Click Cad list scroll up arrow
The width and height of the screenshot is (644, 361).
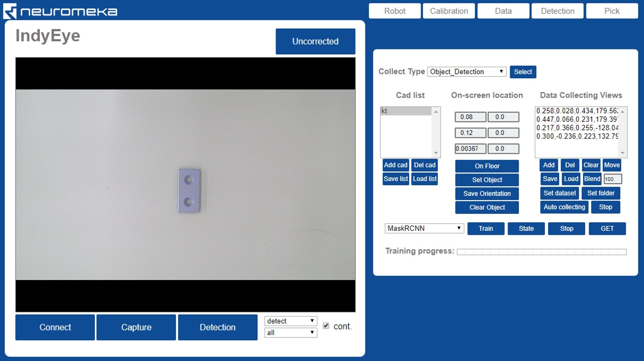[x=436, y=112]
